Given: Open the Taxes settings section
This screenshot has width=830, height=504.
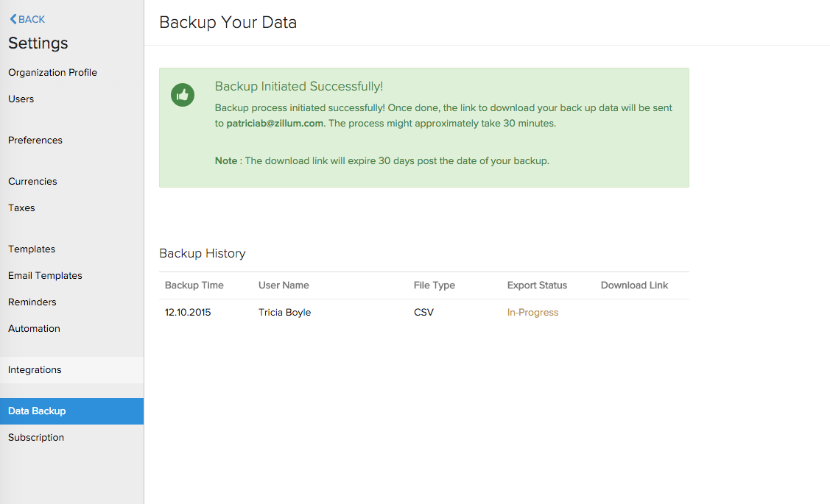Looking at the screenshot, I should click(x=21, y=207).
